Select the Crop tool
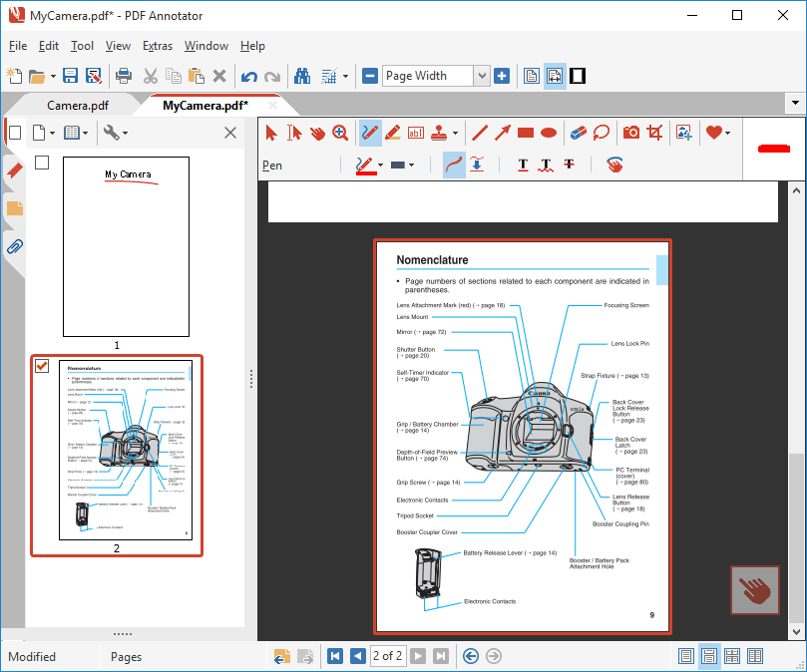Viewport: 807px width, 672px height. point(654,133)
